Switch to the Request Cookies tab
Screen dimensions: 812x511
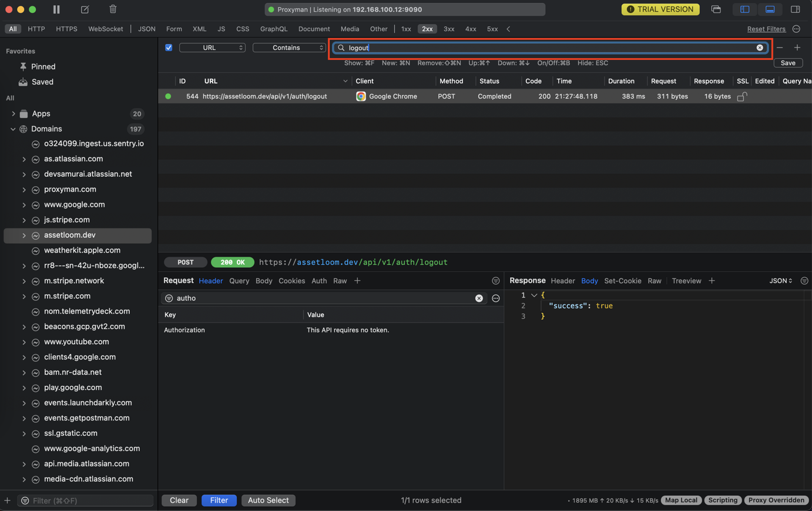click(291, 281)
